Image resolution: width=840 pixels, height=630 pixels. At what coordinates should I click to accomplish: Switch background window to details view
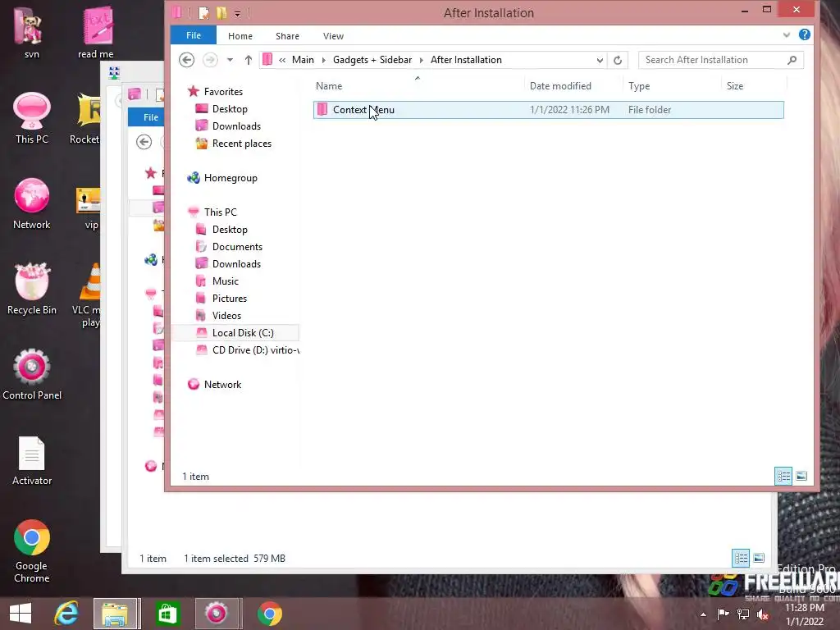click(x=741, y=558)
